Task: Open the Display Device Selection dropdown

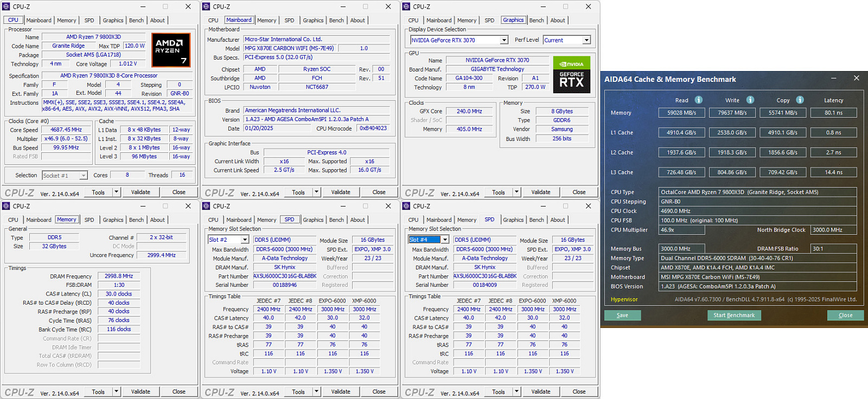Action: tap(504, 40)
